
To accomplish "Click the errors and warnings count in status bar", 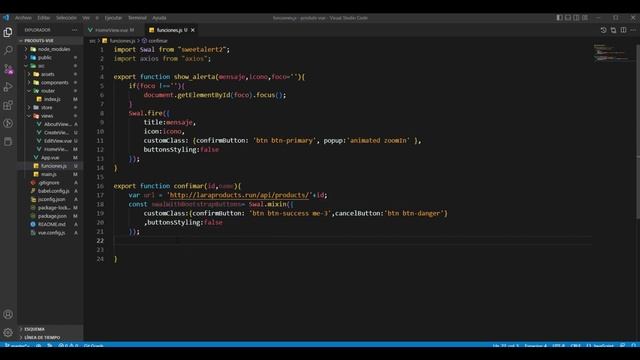I will [x=68, y=346].
